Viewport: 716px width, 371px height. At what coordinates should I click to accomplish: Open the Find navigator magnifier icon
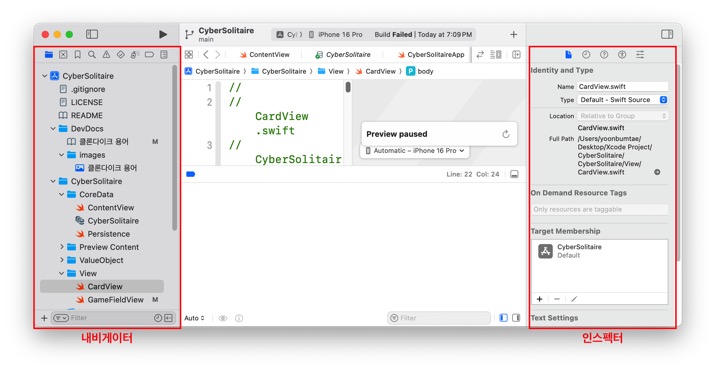[92, 54]
